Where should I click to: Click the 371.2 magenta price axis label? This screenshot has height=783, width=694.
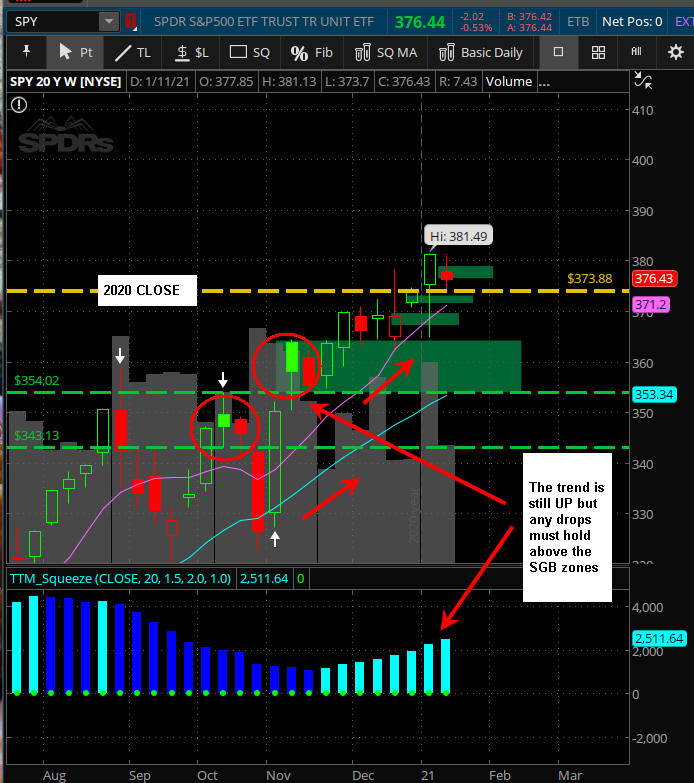pyautogui.click(x=651, y=304)
